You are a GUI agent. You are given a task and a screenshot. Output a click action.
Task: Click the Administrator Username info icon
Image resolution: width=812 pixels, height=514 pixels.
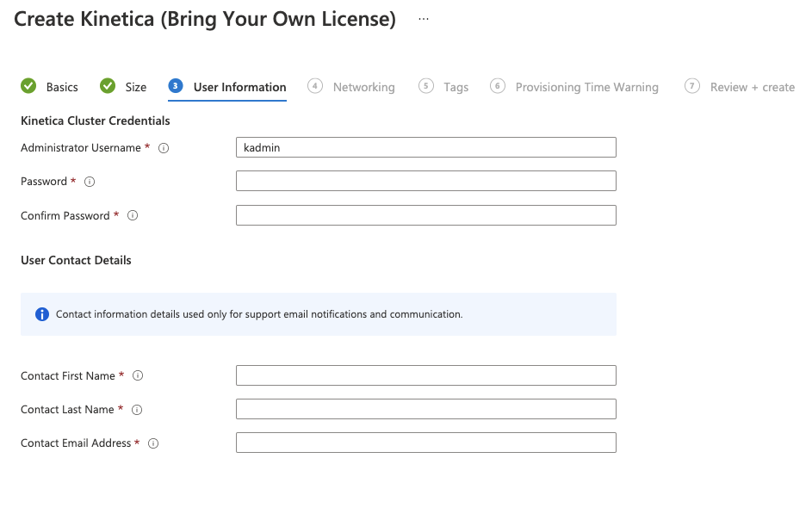point(164,148)
